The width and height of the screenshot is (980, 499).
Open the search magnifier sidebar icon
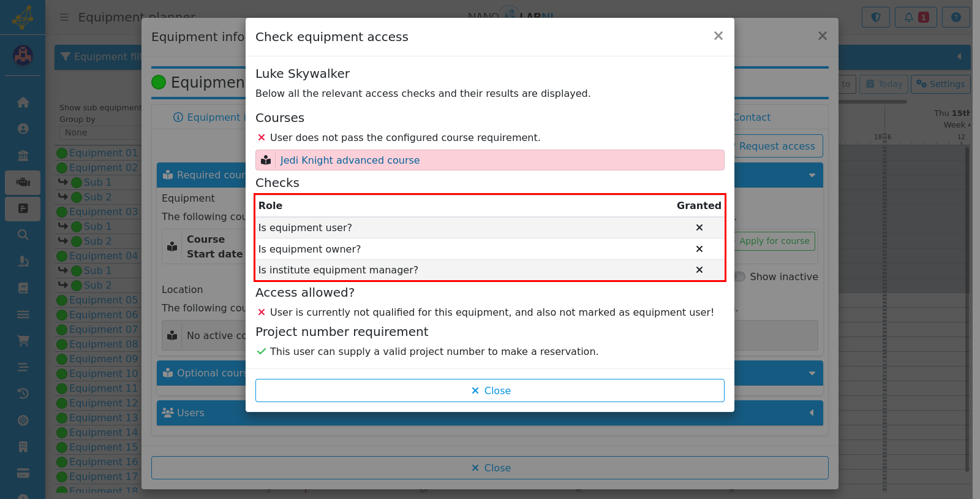pyautogui.click(x=23, y=235)
